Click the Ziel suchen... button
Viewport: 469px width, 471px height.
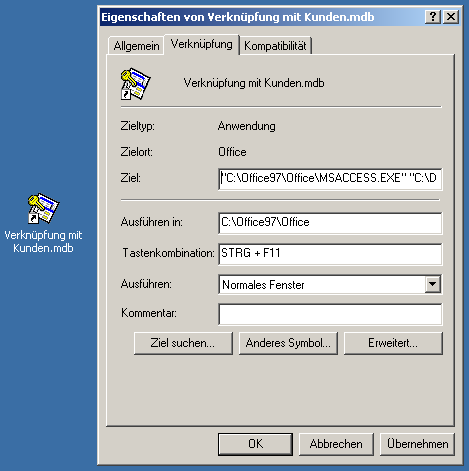pyautogui.click(x=183, y=343)
